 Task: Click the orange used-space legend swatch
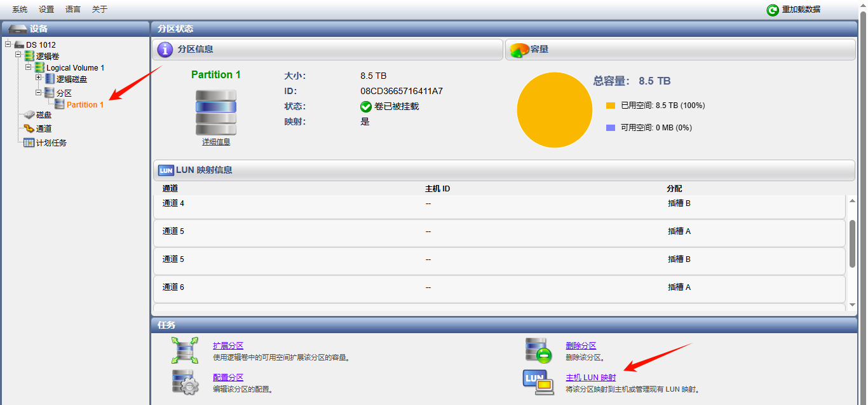611,106
